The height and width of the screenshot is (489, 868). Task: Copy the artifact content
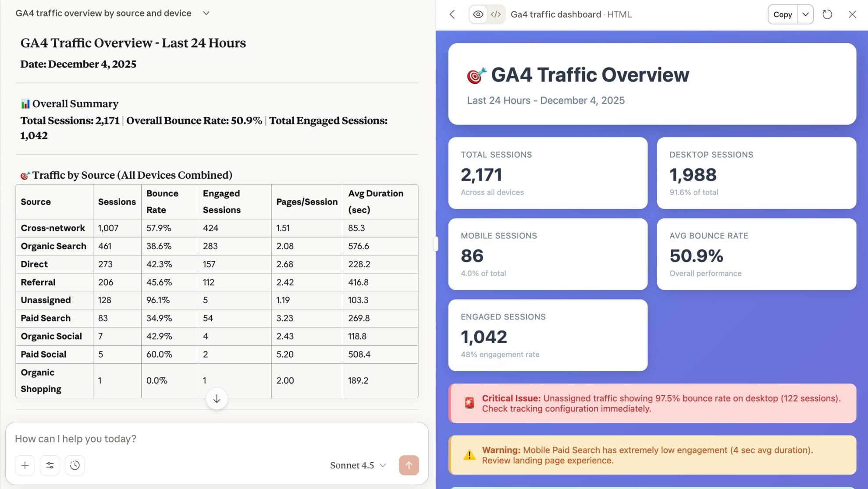coord(782,14)
